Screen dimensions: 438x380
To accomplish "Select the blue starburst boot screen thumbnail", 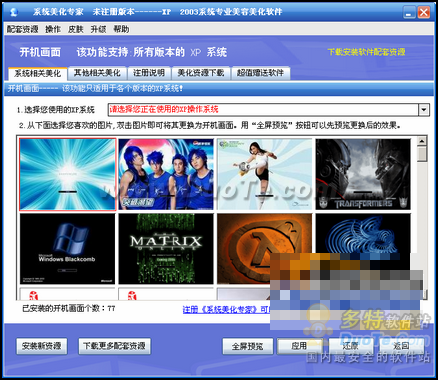I will (68, 174).
